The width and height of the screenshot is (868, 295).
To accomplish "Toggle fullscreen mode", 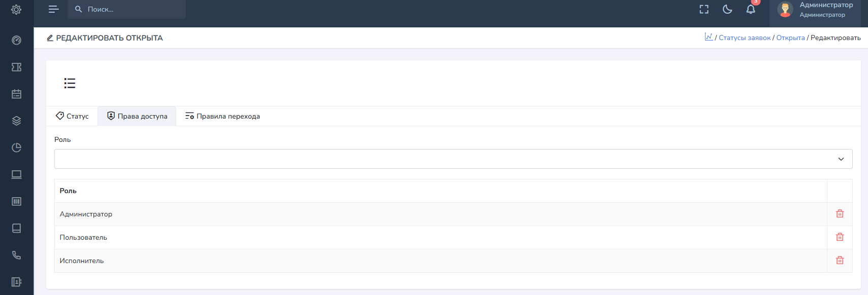I will click(x=704, y=9).
